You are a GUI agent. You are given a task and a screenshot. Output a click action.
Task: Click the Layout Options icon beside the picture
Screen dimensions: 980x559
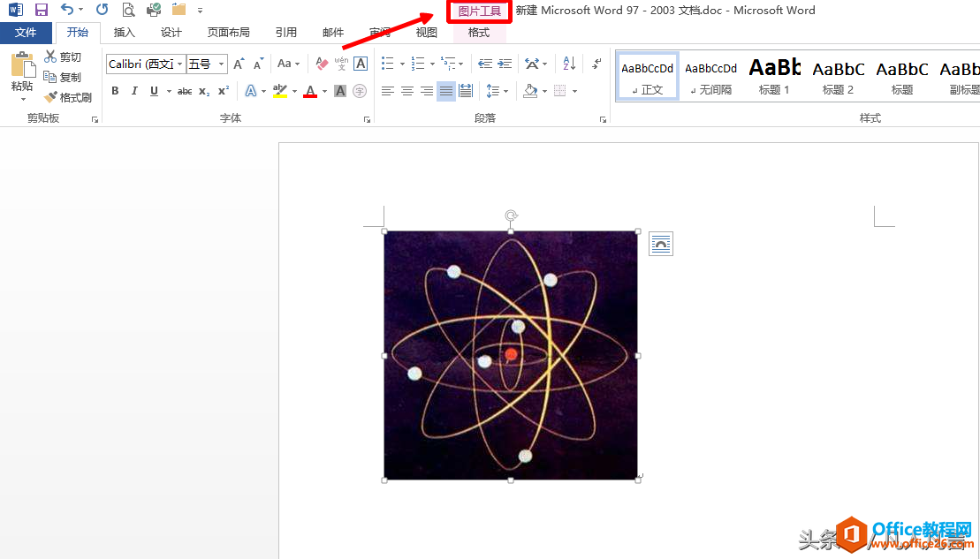(661, 244)
